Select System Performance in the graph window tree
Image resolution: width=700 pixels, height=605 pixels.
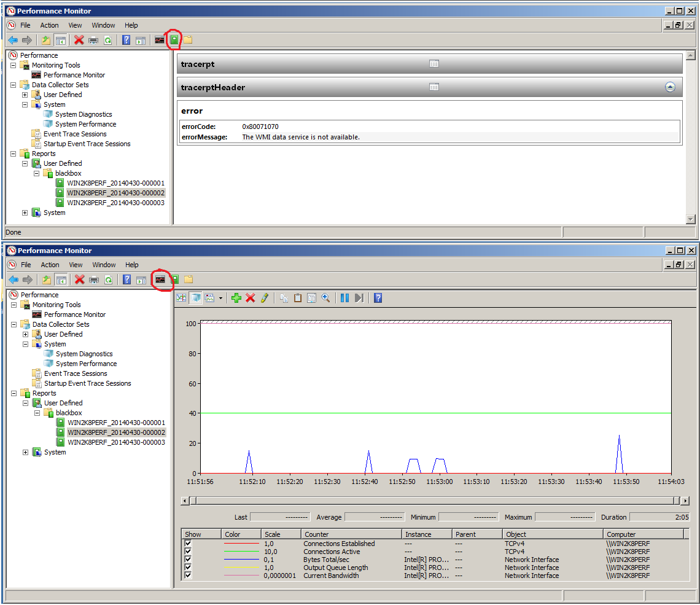pyautogui.click(x=86, y=364)
